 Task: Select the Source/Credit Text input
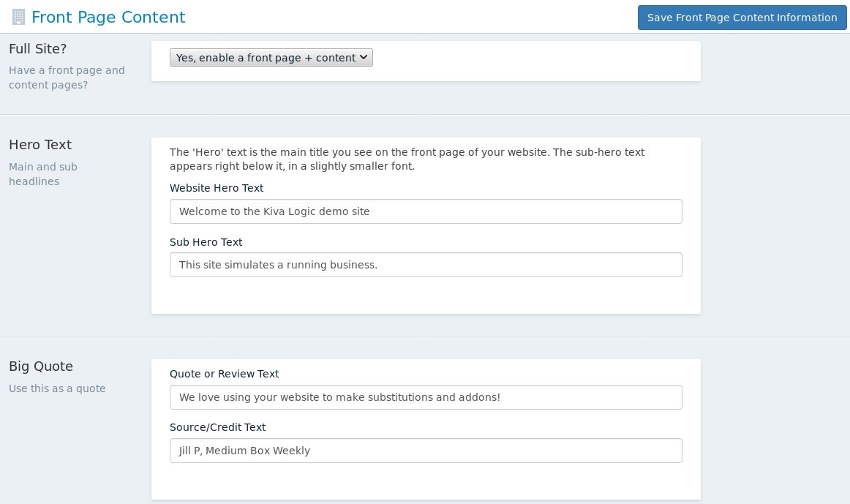tap(426, 451)
